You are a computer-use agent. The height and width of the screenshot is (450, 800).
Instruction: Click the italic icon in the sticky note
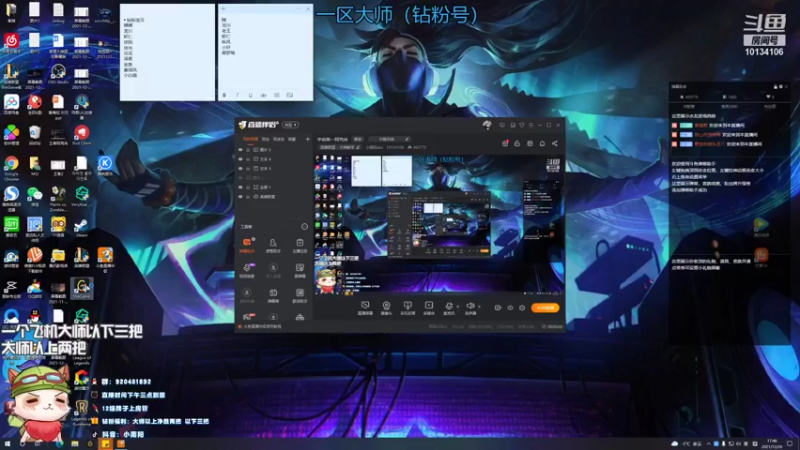click(237, 95)
